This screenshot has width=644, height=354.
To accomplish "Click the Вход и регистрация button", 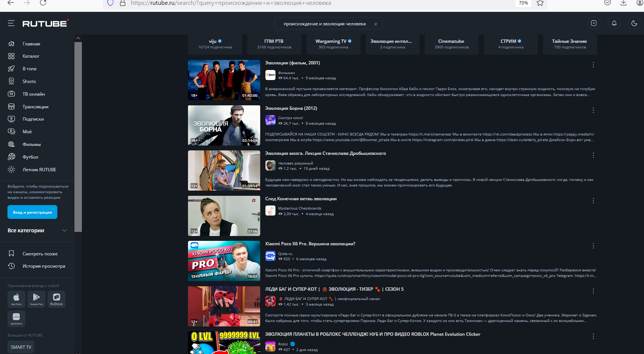I will click(32, 212).
